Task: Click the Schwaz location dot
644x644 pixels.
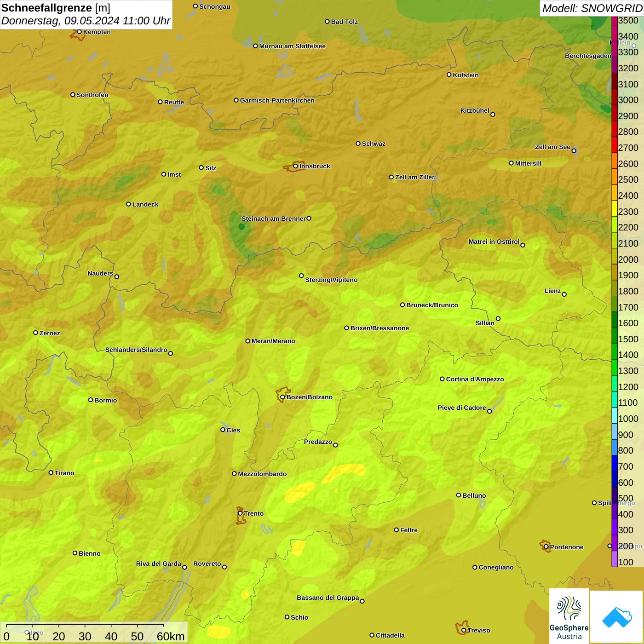Action: (x=358, y=143)
